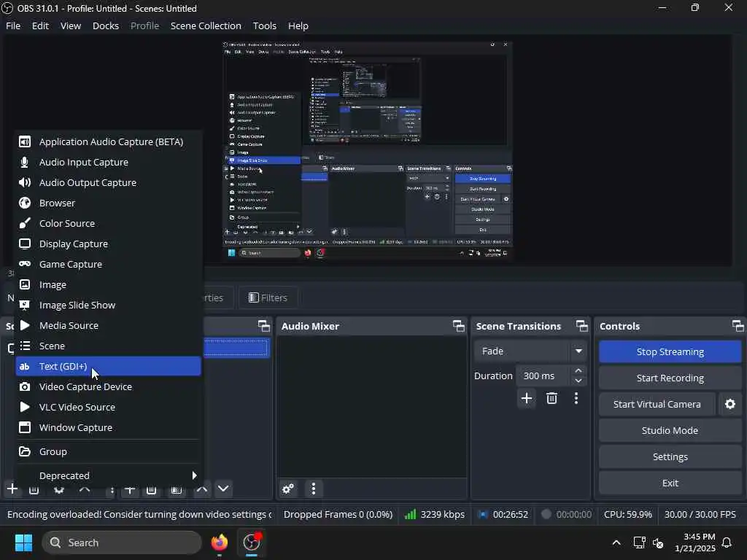
Task: Show hidden system tray icons
Action: pos(616,542)
